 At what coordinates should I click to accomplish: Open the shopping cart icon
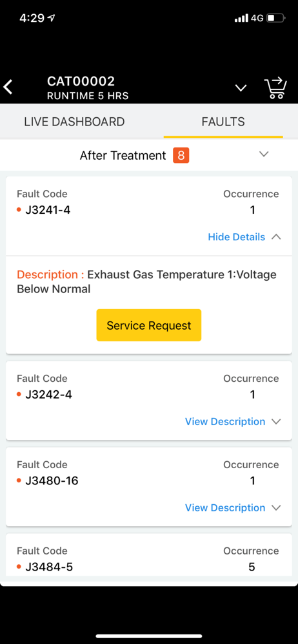tap(275, 88)
